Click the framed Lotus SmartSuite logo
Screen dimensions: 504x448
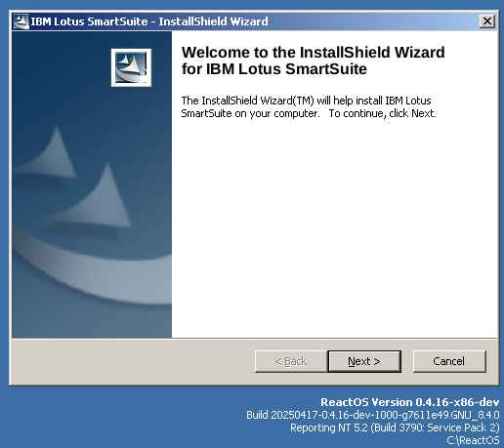[x=131, y=67]
